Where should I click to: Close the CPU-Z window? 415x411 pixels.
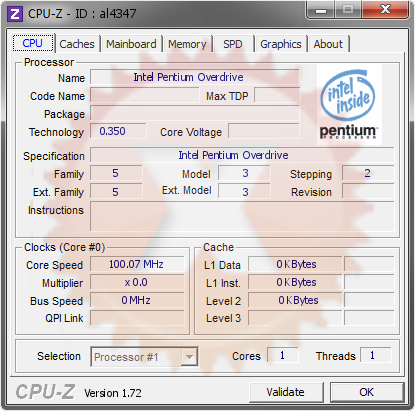coord(385,10)
